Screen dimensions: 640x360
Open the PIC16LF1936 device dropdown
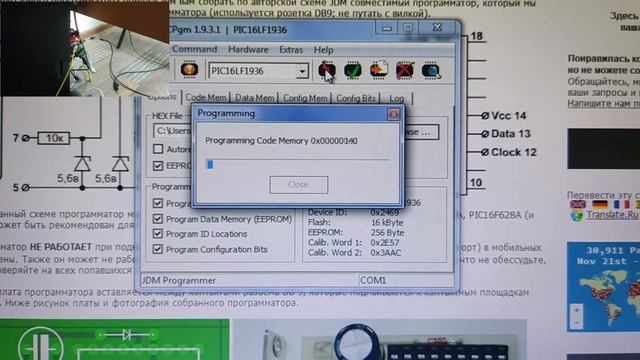click(302, 71)
